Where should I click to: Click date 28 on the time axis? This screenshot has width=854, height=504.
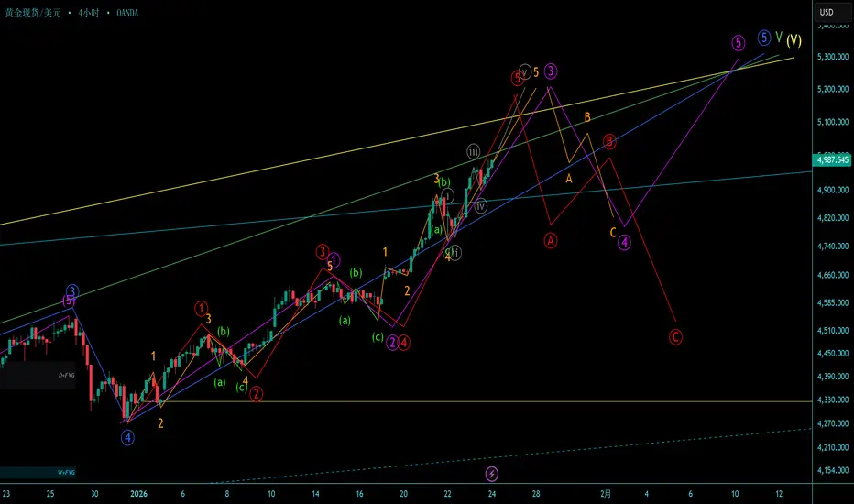pyautogui.click(x=536, y=494)
